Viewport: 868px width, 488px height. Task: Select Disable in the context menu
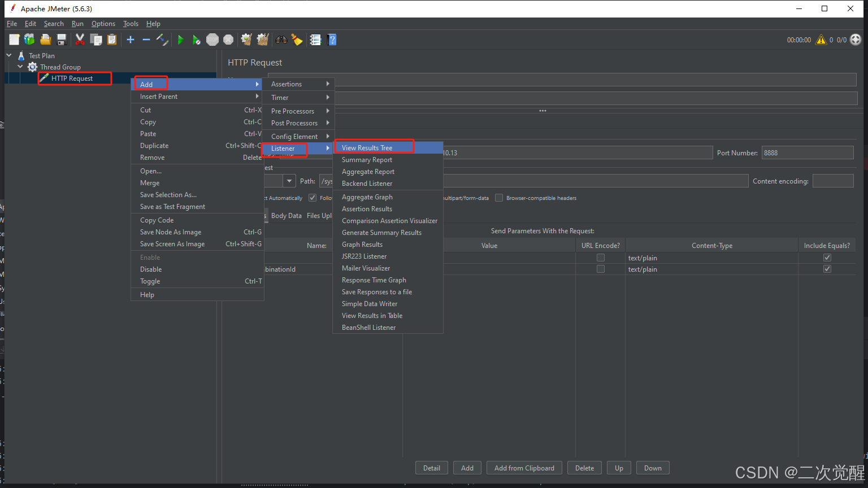197,269
